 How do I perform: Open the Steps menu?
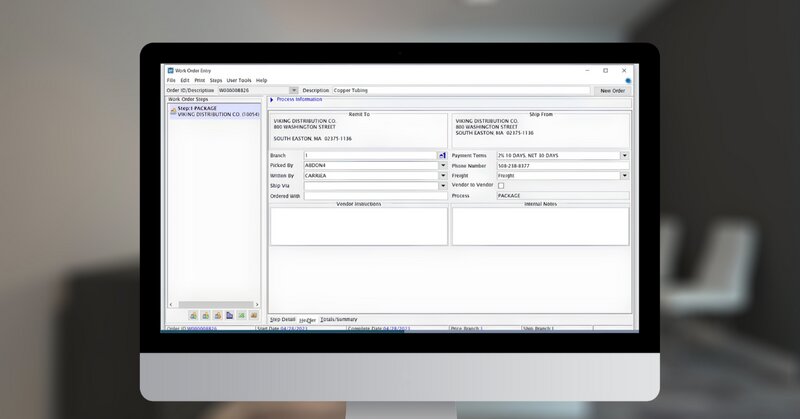tap(216, 81)
